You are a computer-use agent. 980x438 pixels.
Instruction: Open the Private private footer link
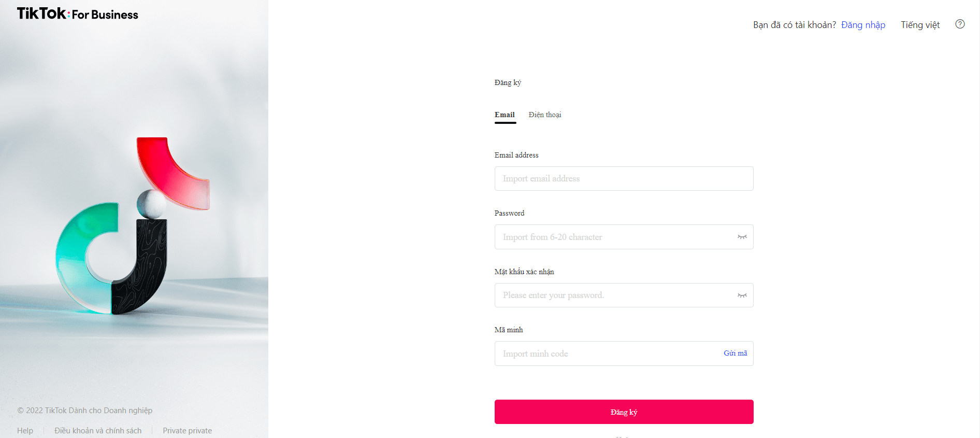tap(187, 431)
